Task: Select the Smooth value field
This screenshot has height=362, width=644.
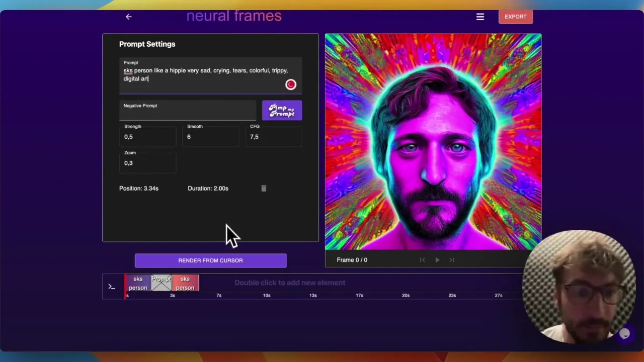Action: point(210,137)
